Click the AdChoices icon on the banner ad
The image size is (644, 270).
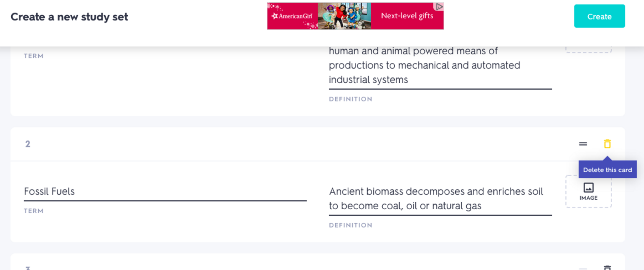tap(439, 7)
